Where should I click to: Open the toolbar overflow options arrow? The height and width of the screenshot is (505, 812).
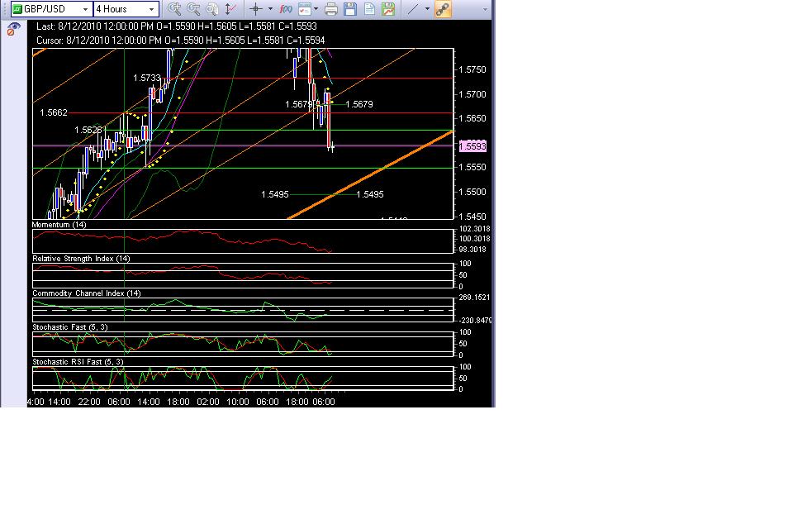[485, 9]
